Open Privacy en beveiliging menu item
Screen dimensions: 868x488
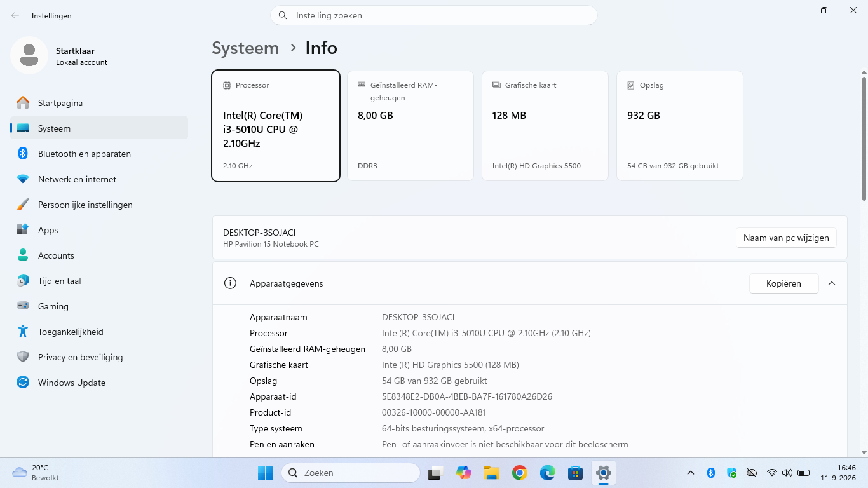click(99, 357)
